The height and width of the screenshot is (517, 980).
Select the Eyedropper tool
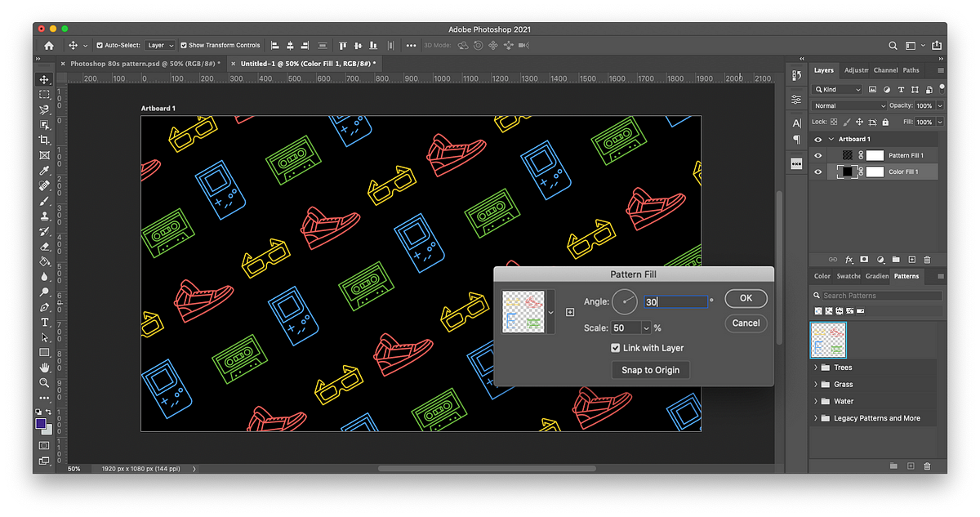[x=45, y=171]
